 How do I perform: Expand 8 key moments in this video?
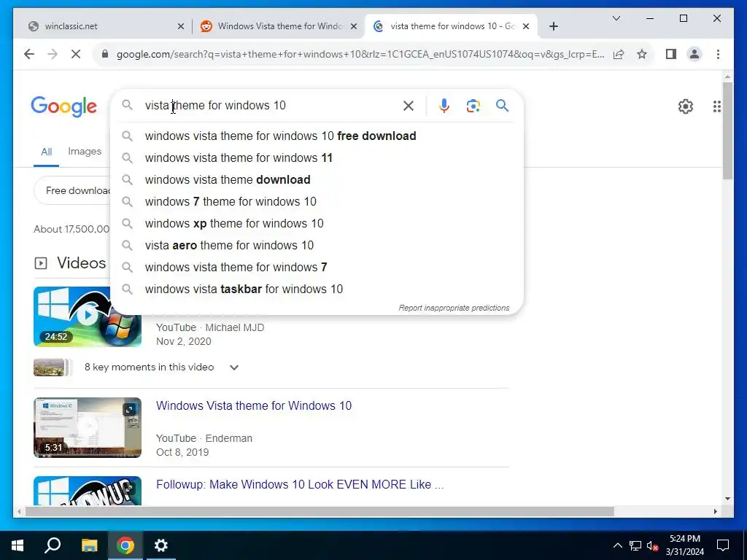click(234, 367)
